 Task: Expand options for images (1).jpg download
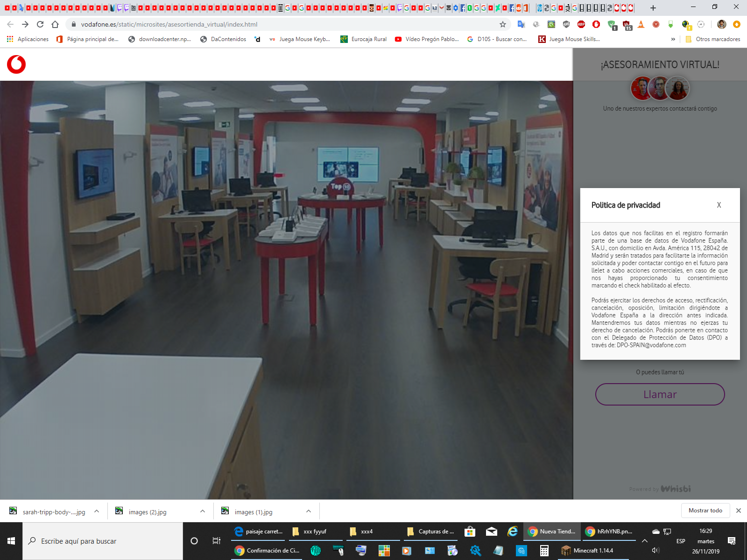(309, 511)
